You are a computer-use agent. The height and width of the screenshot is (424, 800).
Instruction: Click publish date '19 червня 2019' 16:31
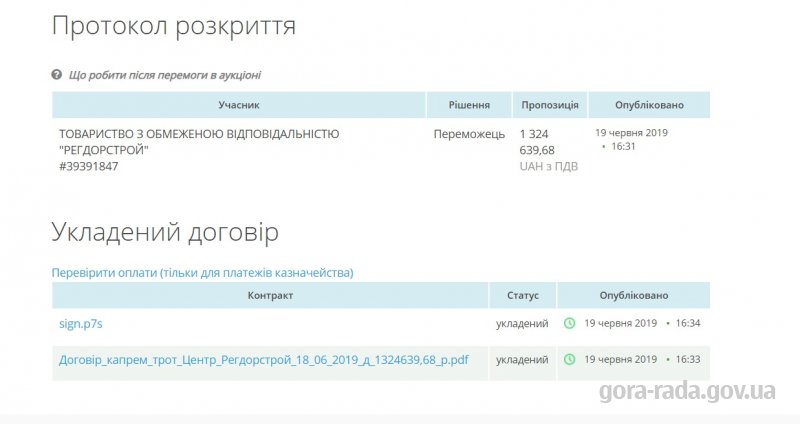(x=632, y=139)
